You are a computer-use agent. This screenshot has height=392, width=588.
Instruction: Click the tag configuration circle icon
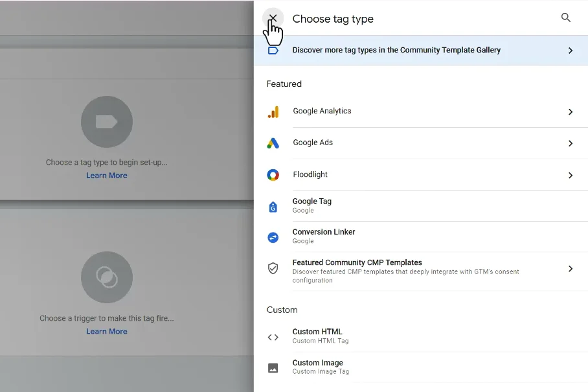tap(107, 122)
